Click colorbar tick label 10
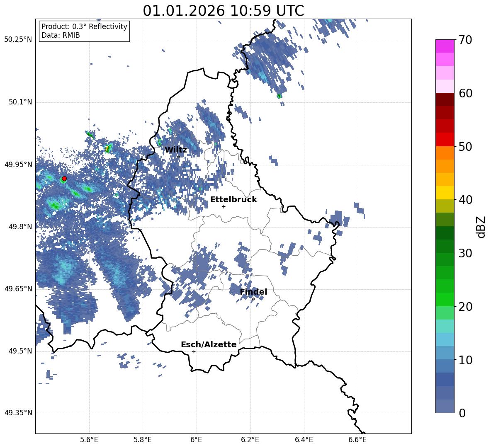The image size is (491, 448). 466,360
